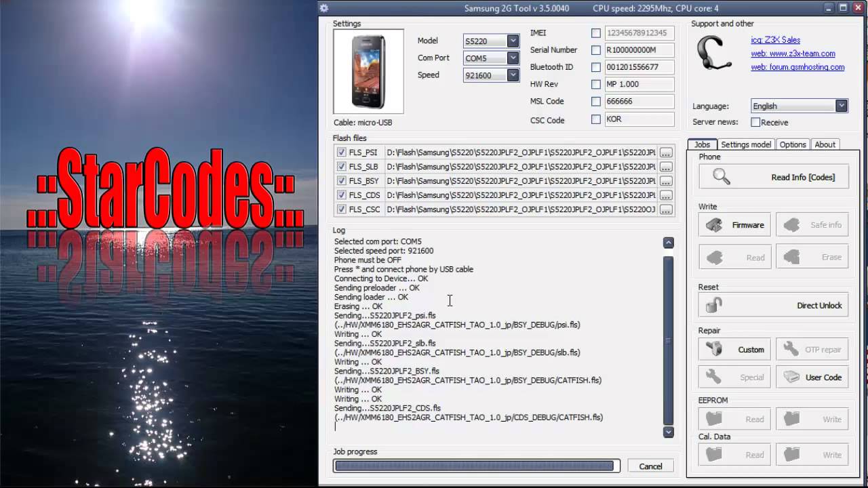
Task: Click the Special repair button
Action: pyautogui.click(x=735, y=378)
